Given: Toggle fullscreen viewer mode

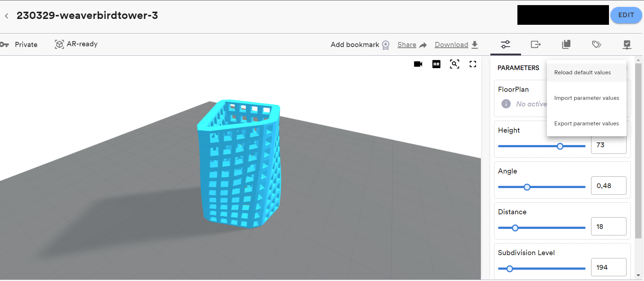Looking at the screenshot, I should (473, 64).
